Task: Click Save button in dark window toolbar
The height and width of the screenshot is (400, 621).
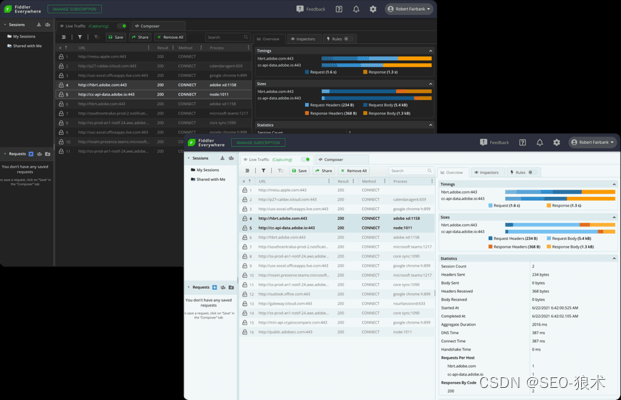Action: (x=116, y=37)
